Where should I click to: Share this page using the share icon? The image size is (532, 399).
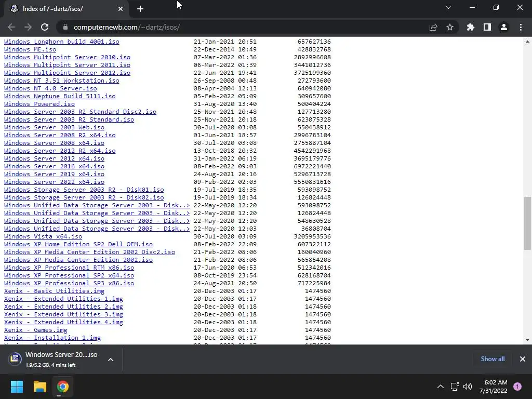(433, 27)
